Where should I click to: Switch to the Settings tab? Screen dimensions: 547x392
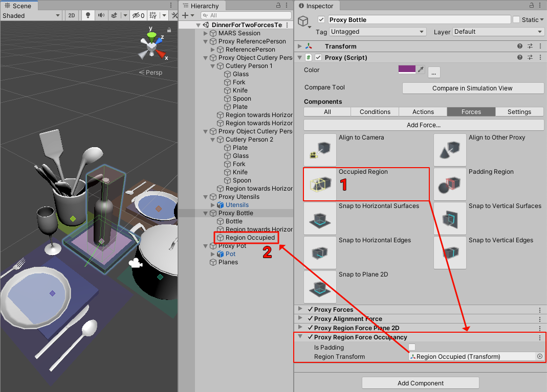click(519, 112)
